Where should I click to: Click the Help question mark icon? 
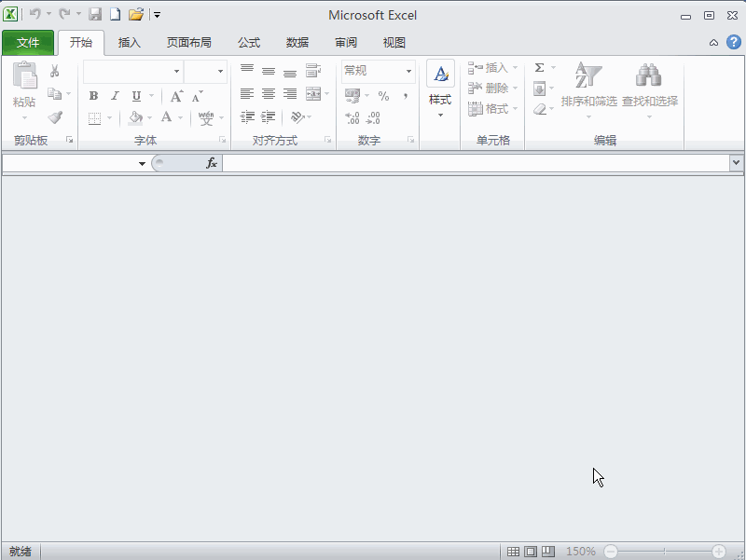click(x=734, y=42)
